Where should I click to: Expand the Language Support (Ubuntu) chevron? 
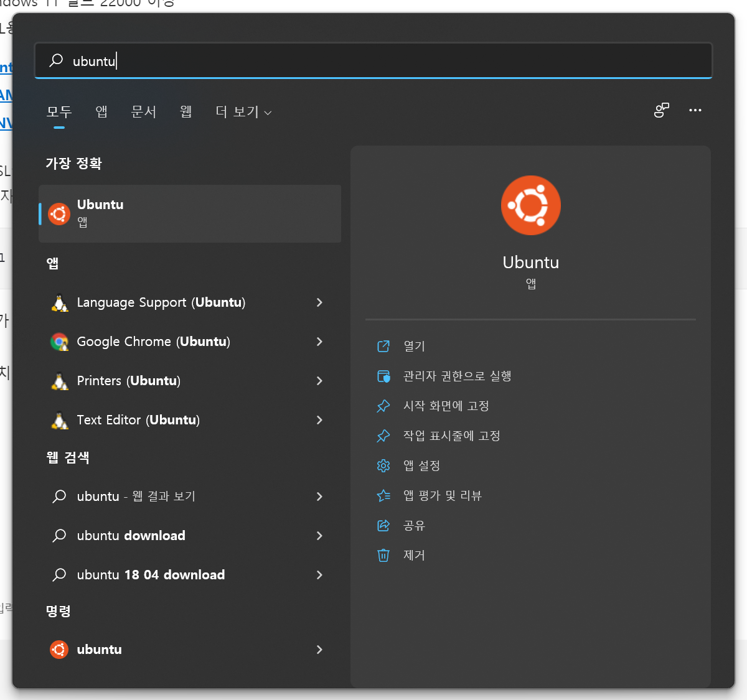point(319,302)
